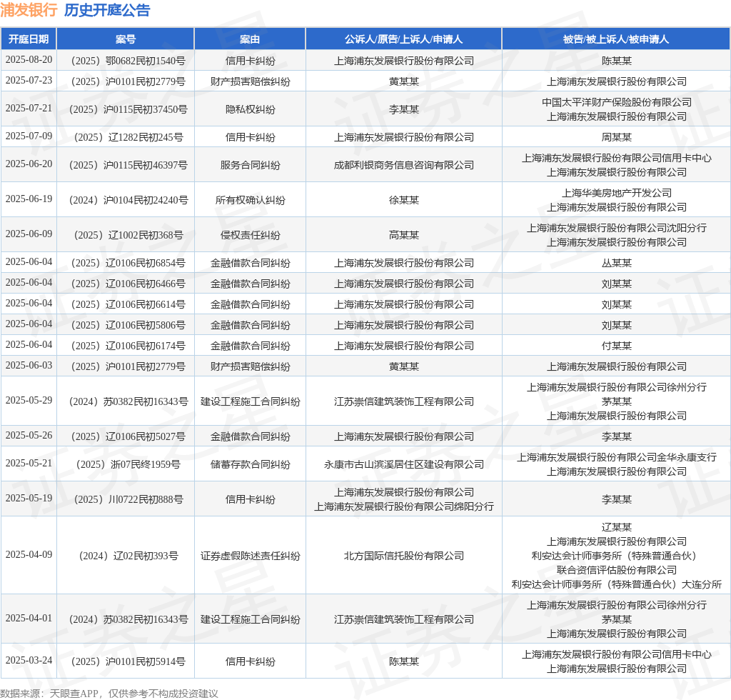Click plaintiff 高某某

point(404,235)
